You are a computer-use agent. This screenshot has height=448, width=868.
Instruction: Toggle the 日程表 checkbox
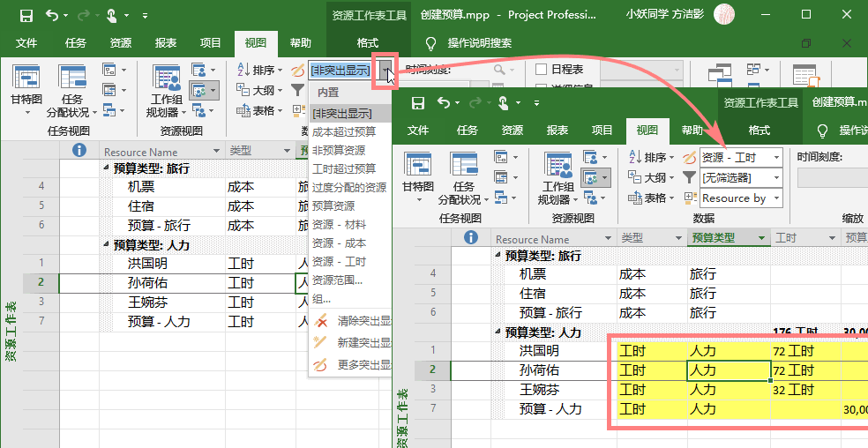coord(542,69)
